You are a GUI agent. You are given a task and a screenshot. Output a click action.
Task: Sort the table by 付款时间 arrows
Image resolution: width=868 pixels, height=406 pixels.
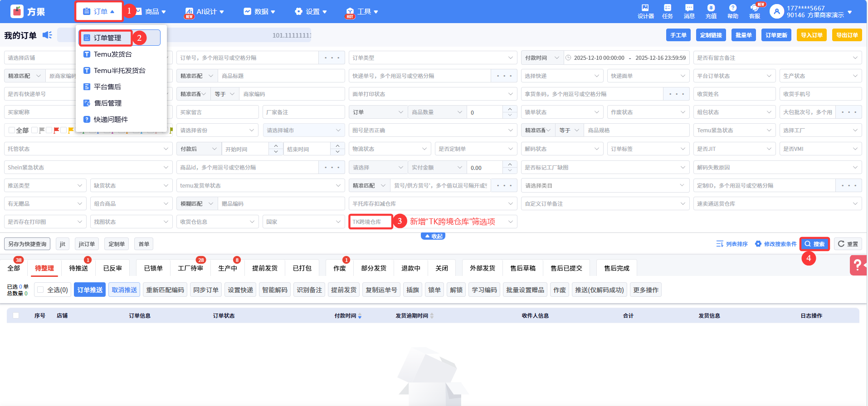360,316
